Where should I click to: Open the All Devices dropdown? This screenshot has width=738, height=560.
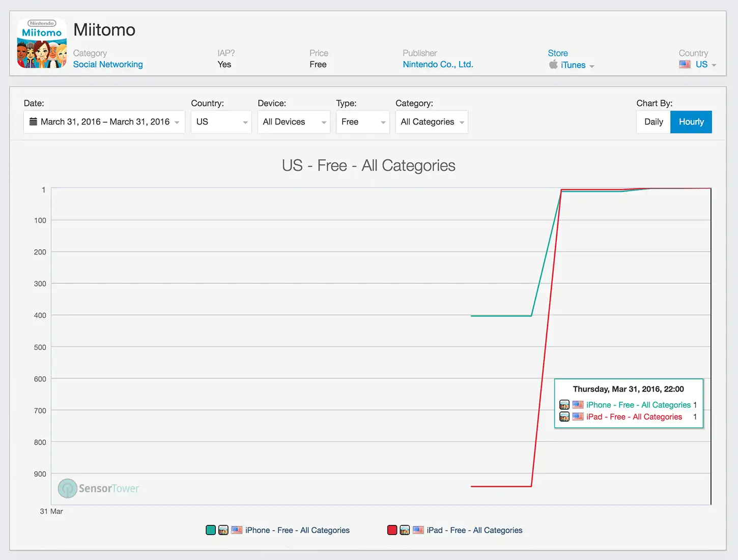(x=294, y=122)
